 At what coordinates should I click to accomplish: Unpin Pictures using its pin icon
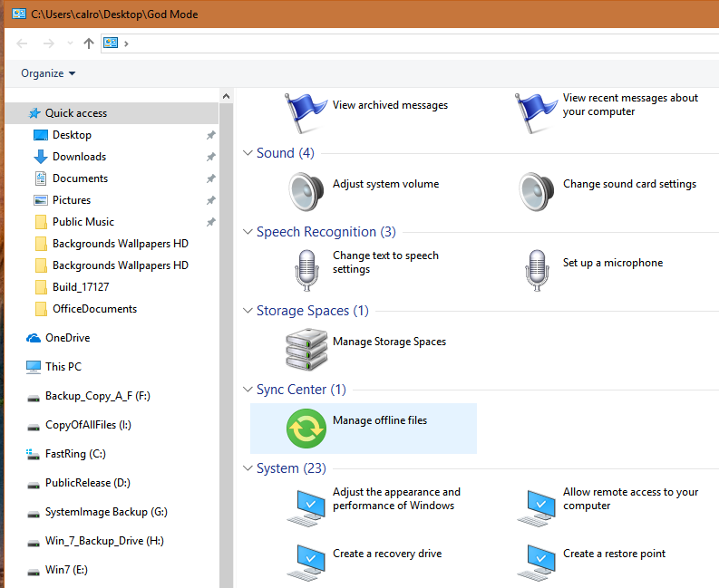211,200
